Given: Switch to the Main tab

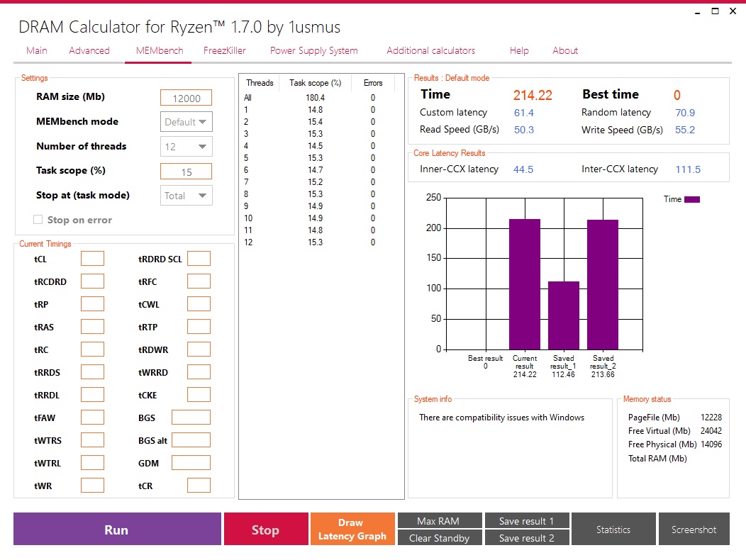Looking at the screenshot, I should coord(37,50).
